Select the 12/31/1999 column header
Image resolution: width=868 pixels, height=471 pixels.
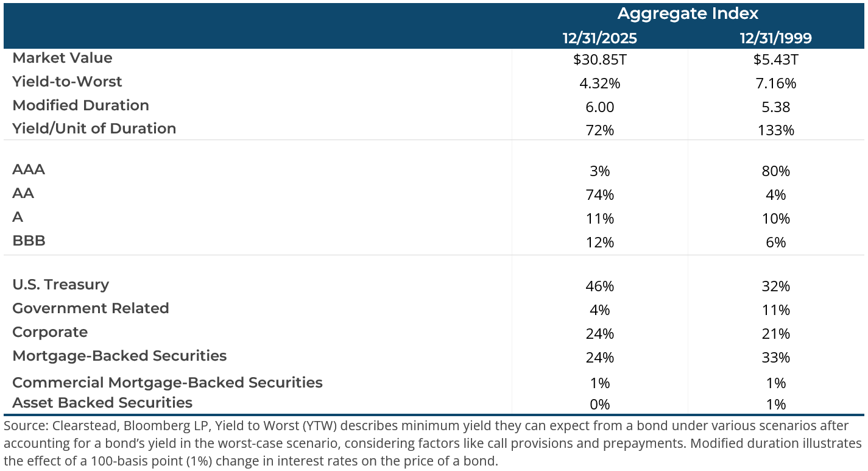point(775,38)
